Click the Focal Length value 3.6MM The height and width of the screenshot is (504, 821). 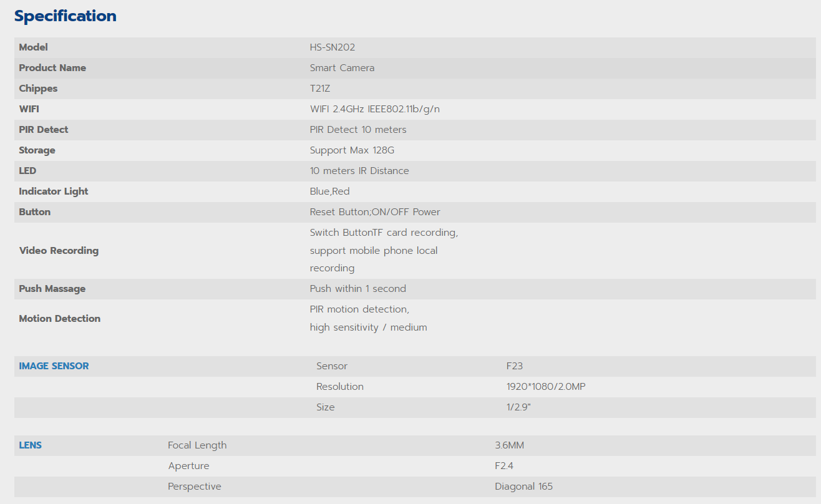[509, 445]
